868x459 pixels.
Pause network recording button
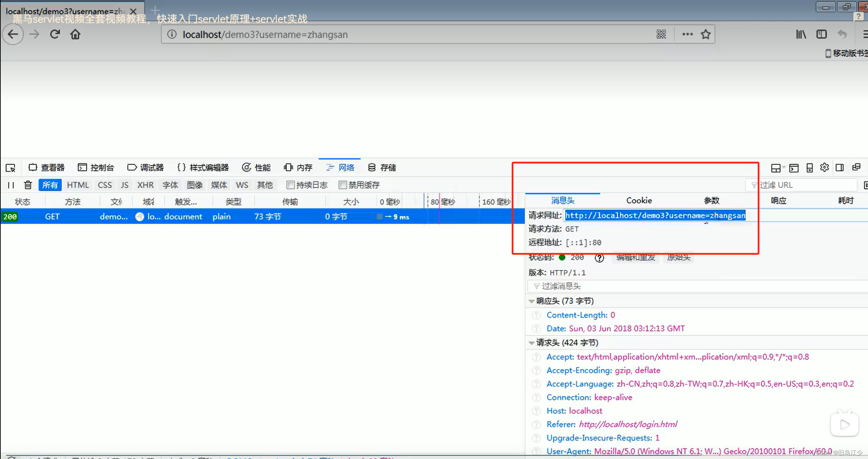pyautogui.click(x=11, y=185)
